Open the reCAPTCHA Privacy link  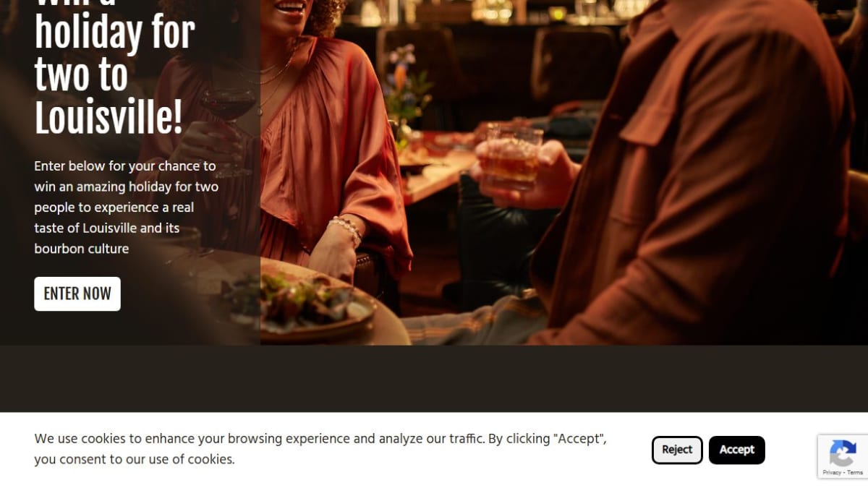click(833, 472)
